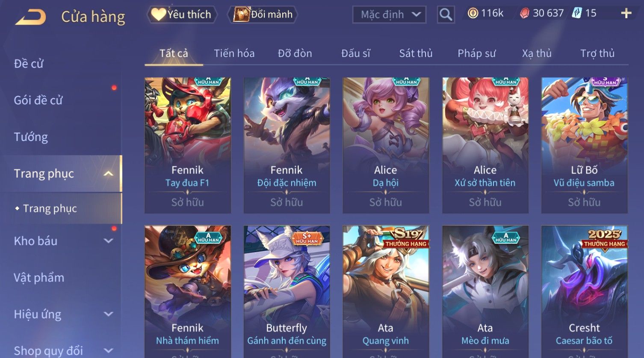644x358 pixels.
Task: Switch to the Sát thủ tab
Action: (x=416, y=53)
